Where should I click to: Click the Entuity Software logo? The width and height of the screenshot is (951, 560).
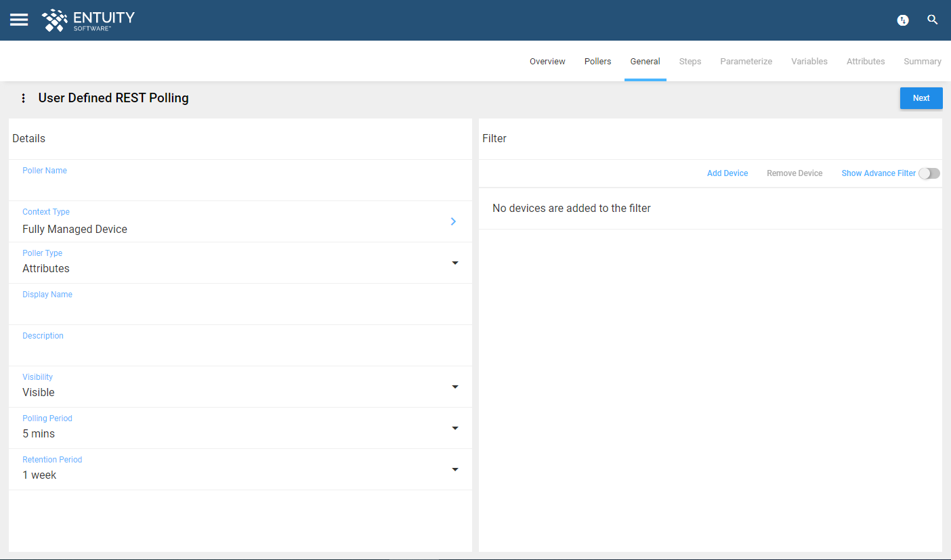(88, 20)
